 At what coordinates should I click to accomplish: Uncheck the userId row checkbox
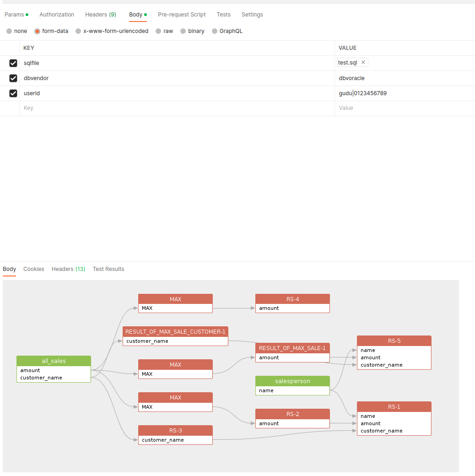[13, 93]
